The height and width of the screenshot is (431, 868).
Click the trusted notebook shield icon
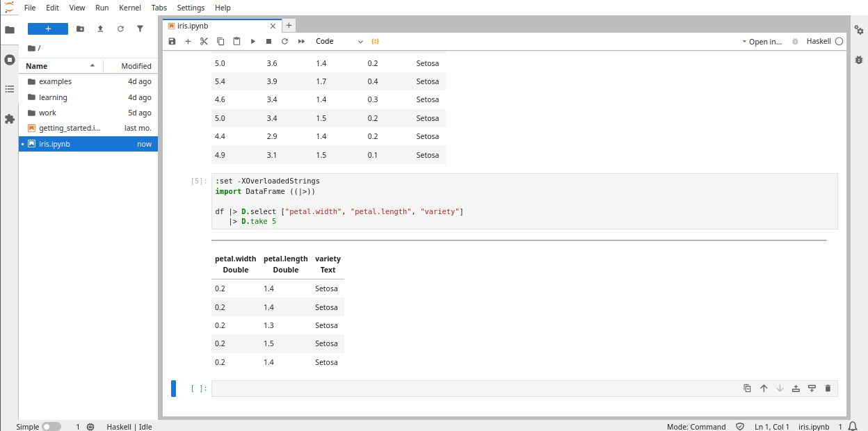[740, 427]
